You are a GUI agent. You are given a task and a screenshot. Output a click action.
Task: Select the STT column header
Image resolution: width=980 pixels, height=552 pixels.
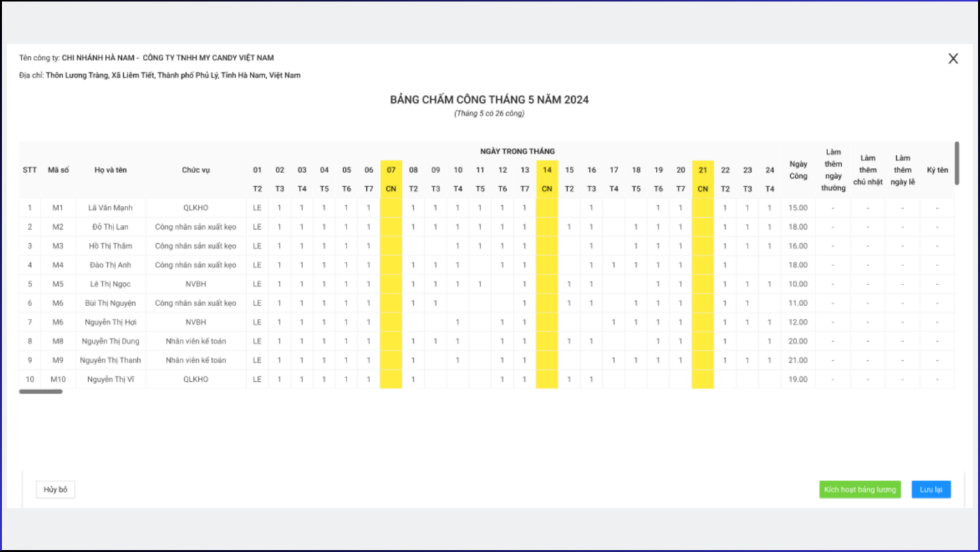coord(29,170)
